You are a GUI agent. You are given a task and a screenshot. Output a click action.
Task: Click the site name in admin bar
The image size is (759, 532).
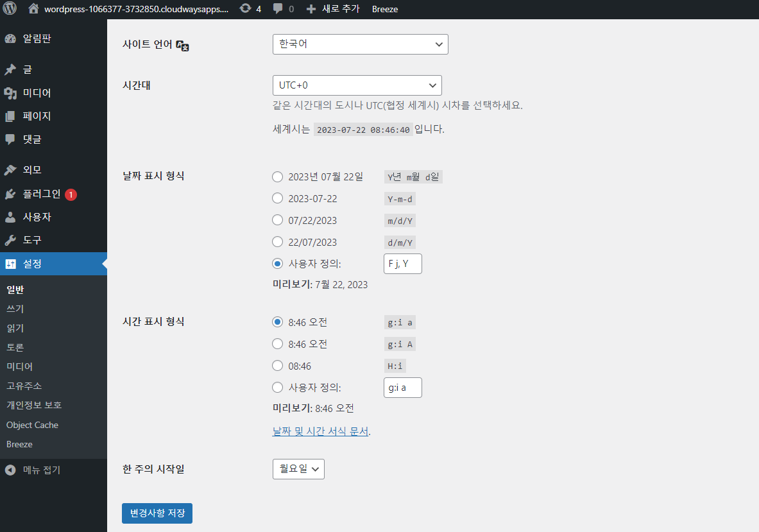[137, 9]
